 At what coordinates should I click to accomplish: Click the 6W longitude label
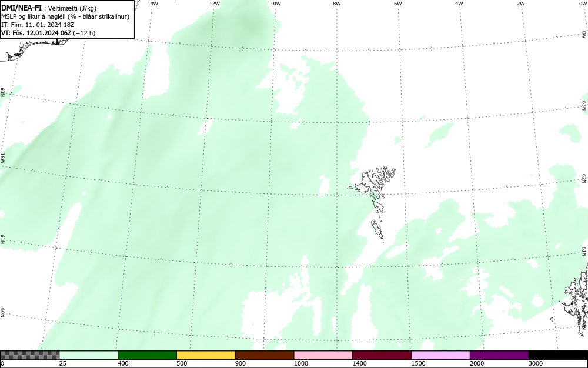click(398, 4)
